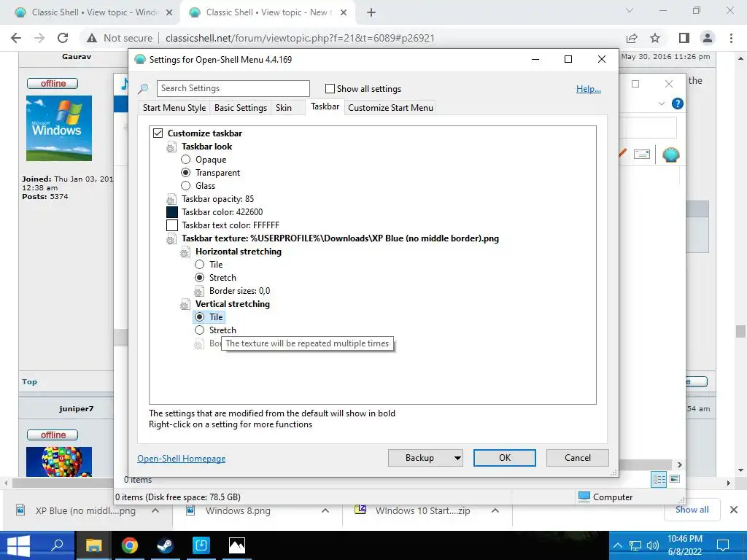The image size is (747, 560).
Task: Click the Not secure warning icon
Action: pos(91,38)
